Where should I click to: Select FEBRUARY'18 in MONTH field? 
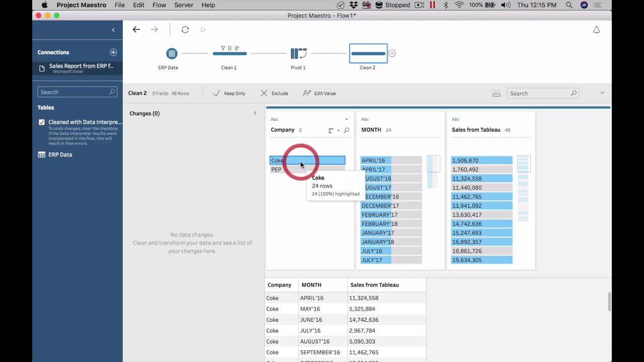[x=391, y=224]
